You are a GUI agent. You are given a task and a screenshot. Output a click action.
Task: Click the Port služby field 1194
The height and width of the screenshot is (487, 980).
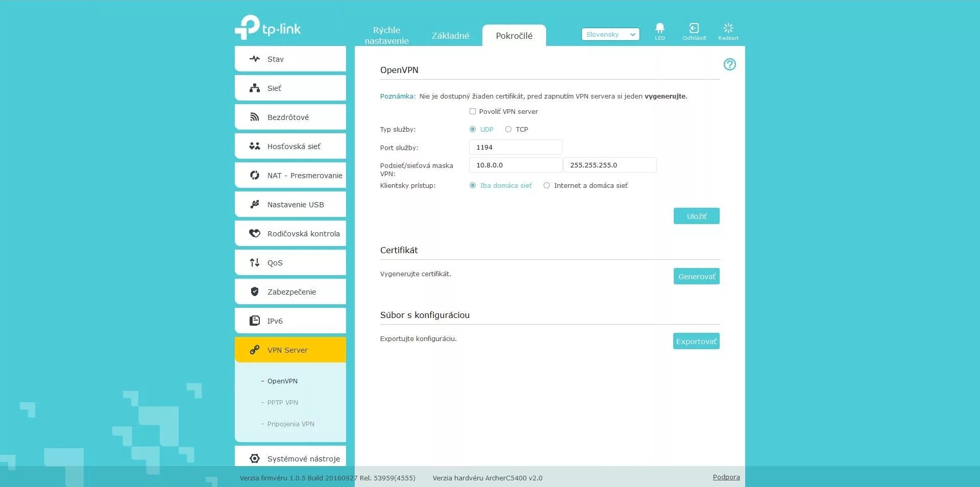point(516,147)
